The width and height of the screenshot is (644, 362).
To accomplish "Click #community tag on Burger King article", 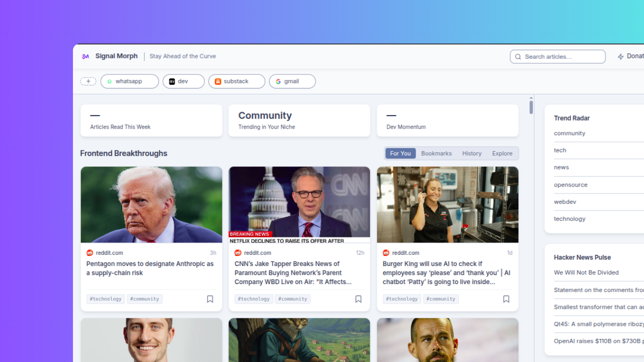I will tap(441, 299).
